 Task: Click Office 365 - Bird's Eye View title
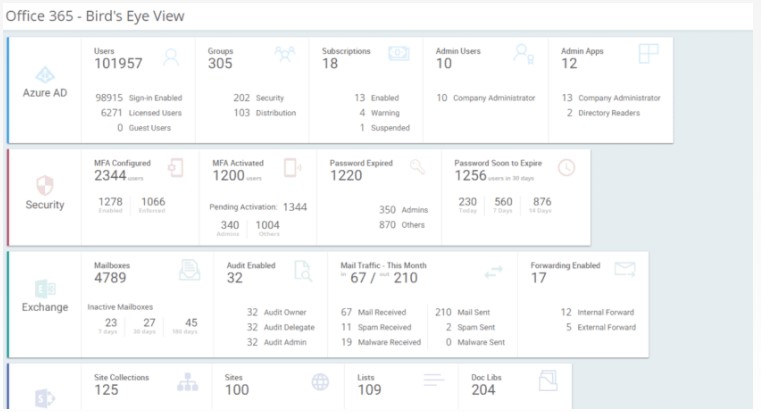(x=95, y=16)
